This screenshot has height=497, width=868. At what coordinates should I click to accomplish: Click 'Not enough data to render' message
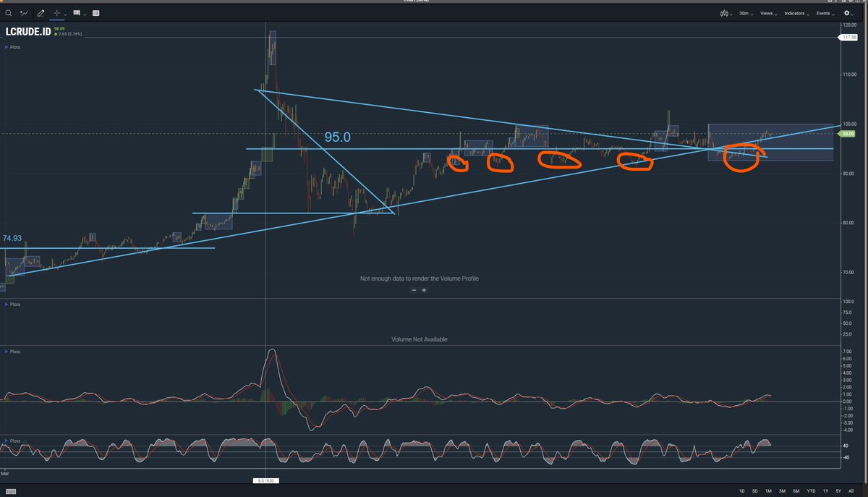click(x=420, y=279)
